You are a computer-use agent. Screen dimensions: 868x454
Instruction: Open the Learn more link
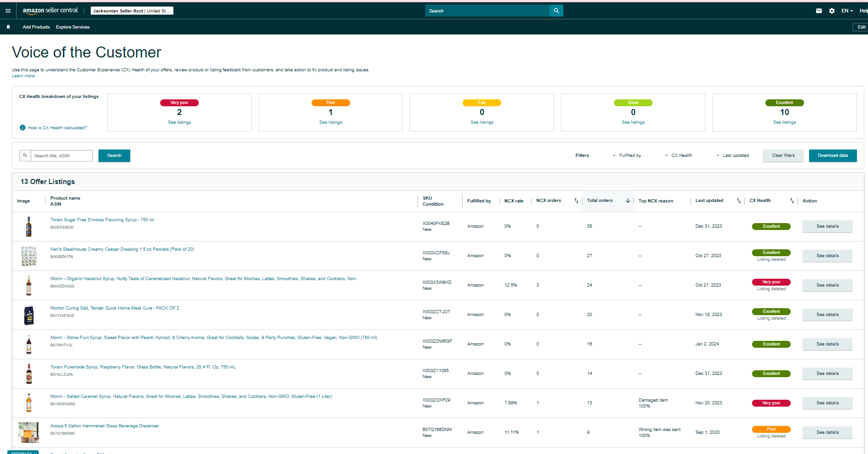pyautogui.click(x=23, y=76)
